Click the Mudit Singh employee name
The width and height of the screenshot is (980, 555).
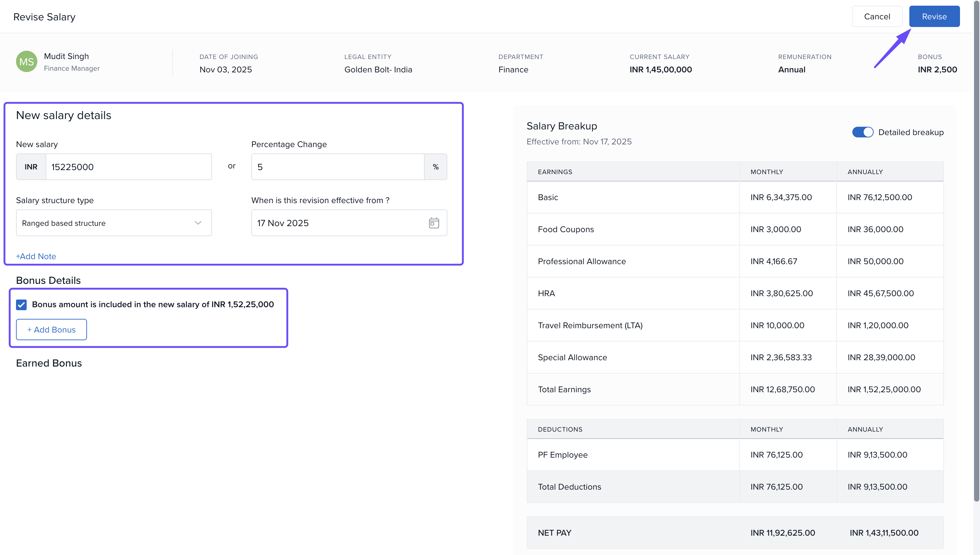(x=66, y=56)
